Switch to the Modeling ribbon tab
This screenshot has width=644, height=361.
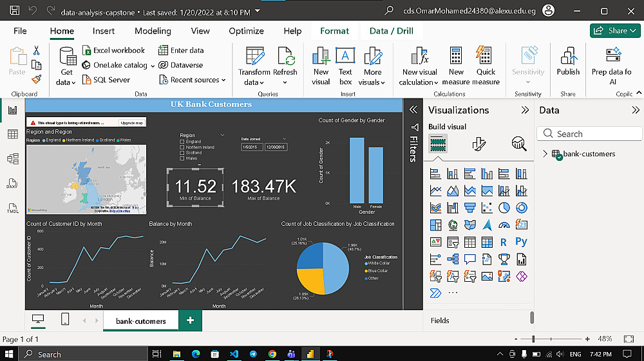click(x=153, y=31)
